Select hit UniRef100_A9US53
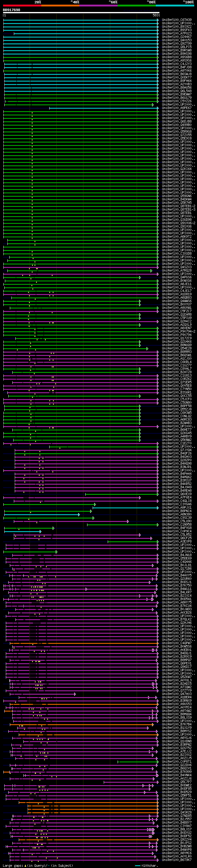Screen dimensions: 197x868 pos(177,704)
